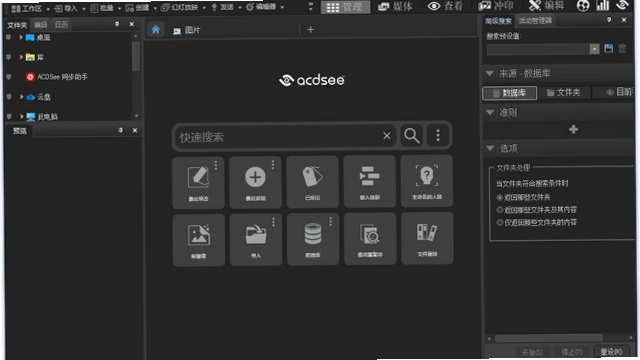The height and width of the screenshot is (360, 640).
Task: Open the recently modified tile with pencil icon
Action: tap(198, 182)
